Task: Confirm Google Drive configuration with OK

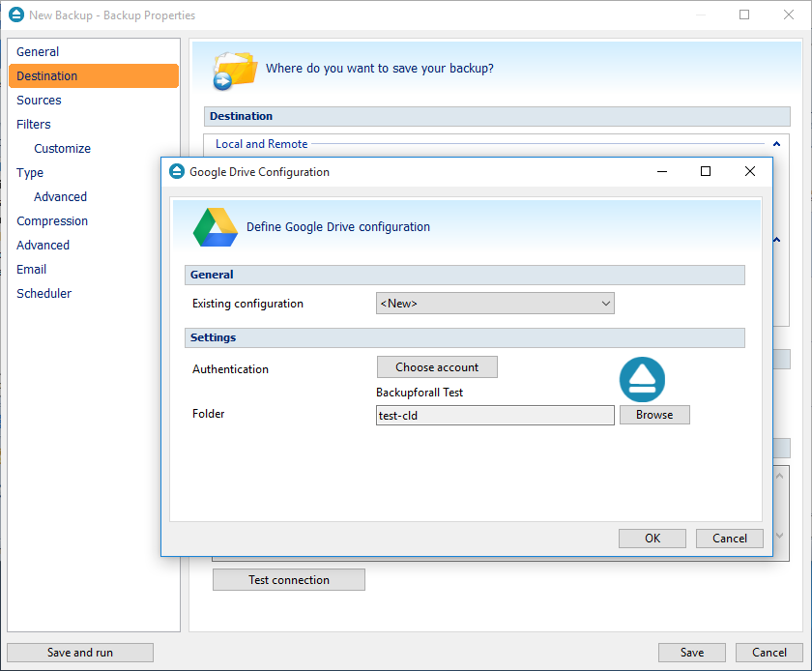Action: (x=652, y=539)
